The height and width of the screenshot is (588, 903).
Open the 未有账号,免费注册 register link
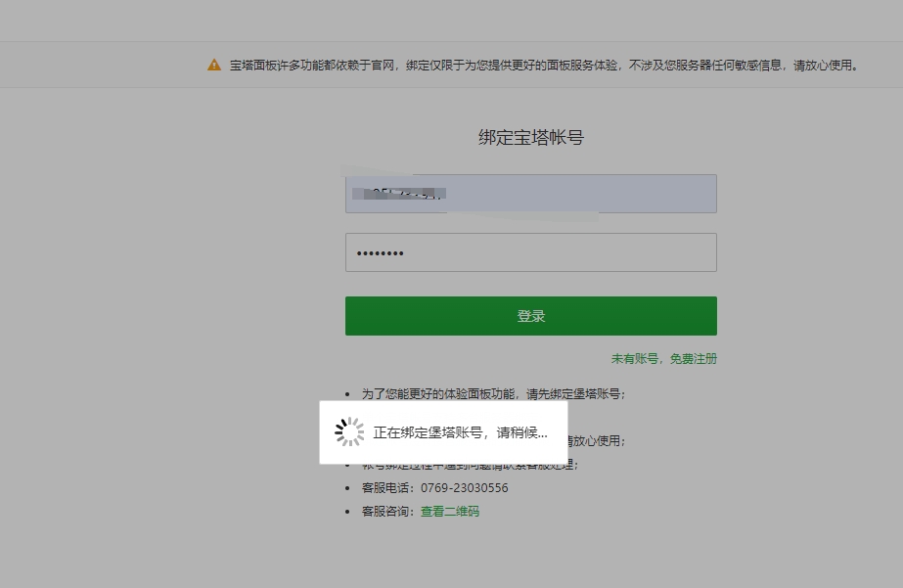tap(663, 359)
